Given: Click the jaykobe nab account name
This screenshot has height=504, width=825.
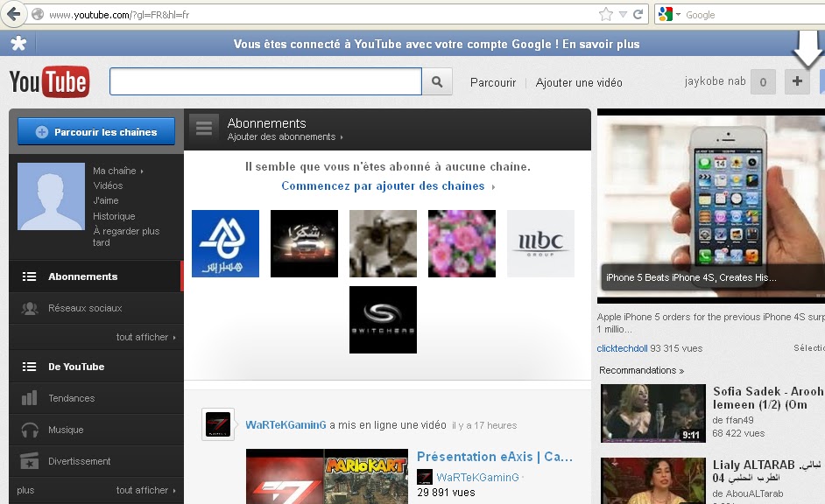Looking at the screenshot, I should point(715,80).
